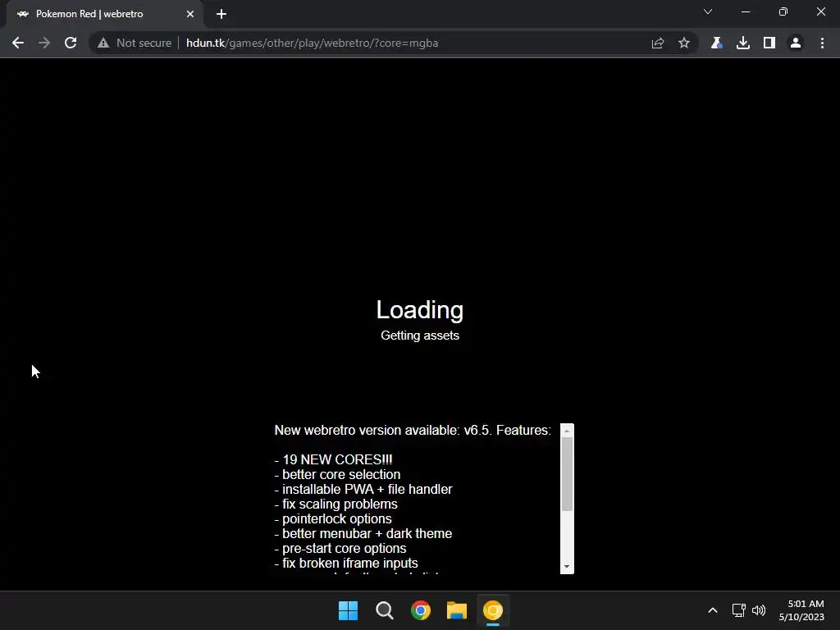The image size is (840, 630).
Task: Click the Not secure warning icon
Action: [103, 43]
